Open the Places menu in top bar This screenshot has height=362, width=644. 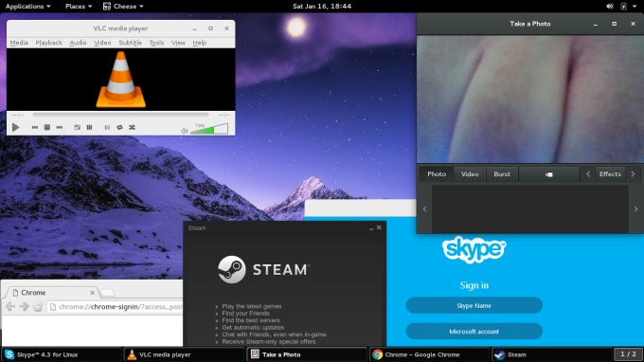[79, 7]
